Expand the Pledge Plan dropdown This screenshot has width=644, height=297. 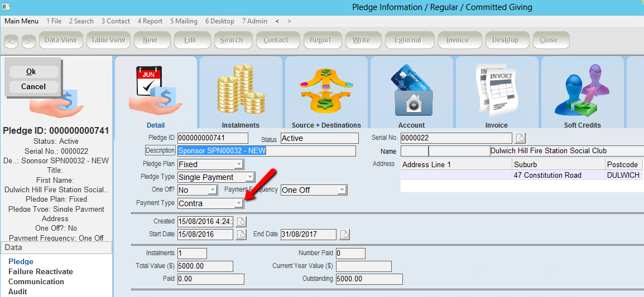tap(238, 164)
